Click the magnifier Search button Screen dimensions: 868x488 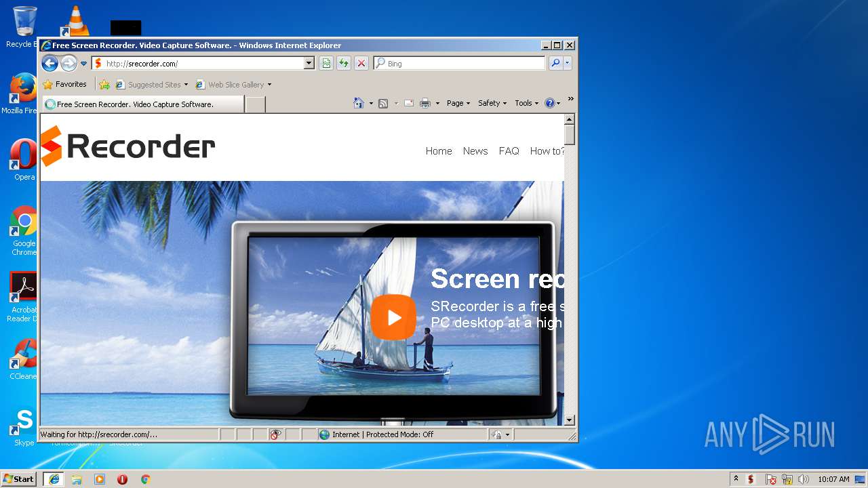click(x=555, y=63)
